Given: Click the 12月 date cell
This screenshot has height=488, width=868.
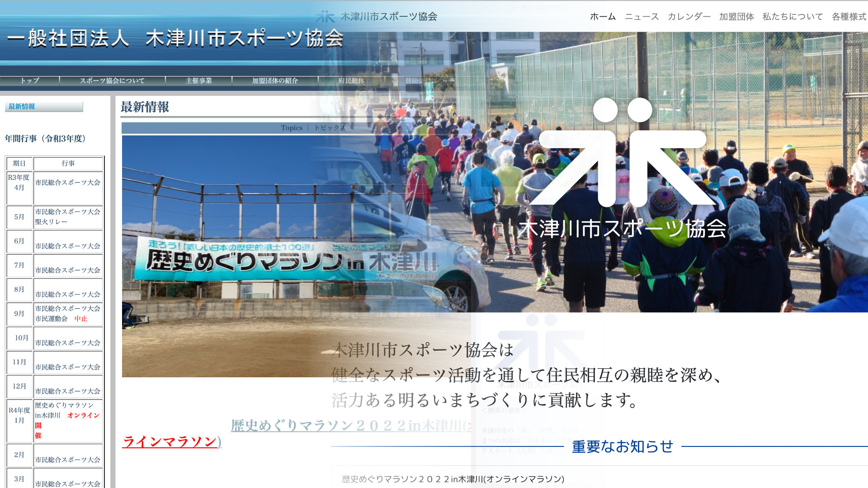Looking at the screenshot, I should 19,386.
